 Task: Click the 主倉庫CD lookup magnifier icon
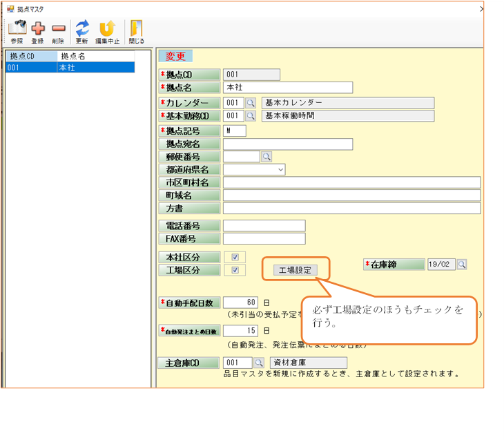pos(260,363)
